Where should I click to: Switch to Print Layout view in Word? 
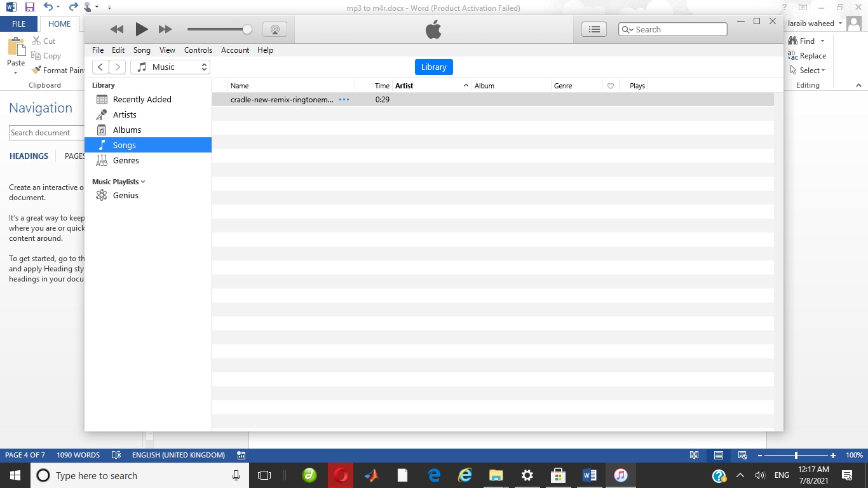click(718, 455)
